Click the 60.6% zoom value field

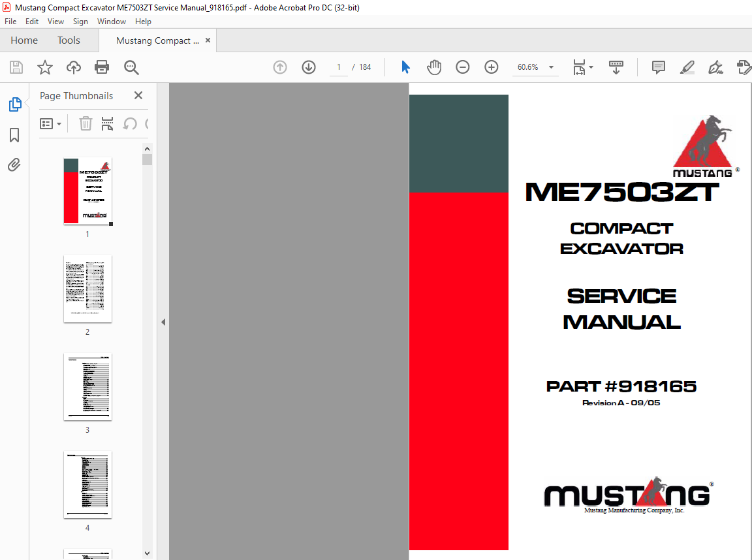pyautogui.click(x=528, y=67)
